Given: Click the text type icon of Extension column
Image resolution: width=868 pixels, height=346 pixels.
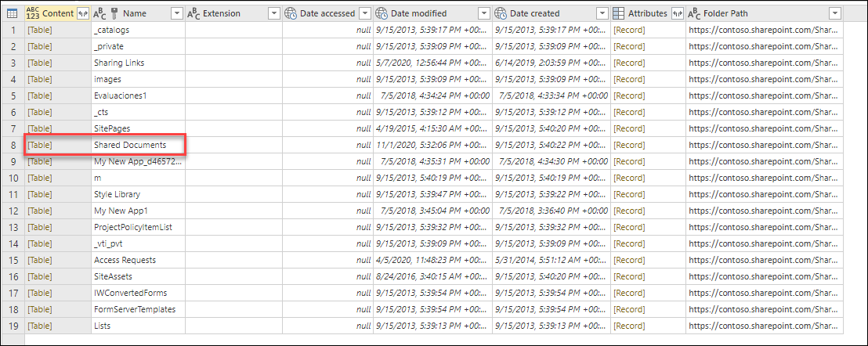Looking at the screenshot, I should click(193, 13).
